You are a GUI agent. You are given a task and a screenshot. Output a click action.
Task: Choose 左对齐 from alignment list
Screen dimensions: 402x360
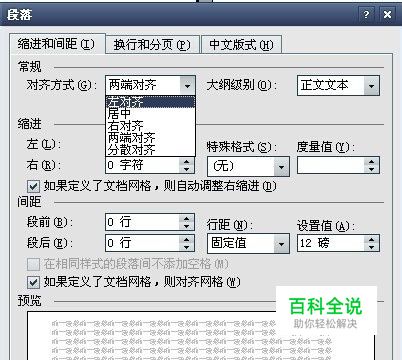tap(150, 102)
